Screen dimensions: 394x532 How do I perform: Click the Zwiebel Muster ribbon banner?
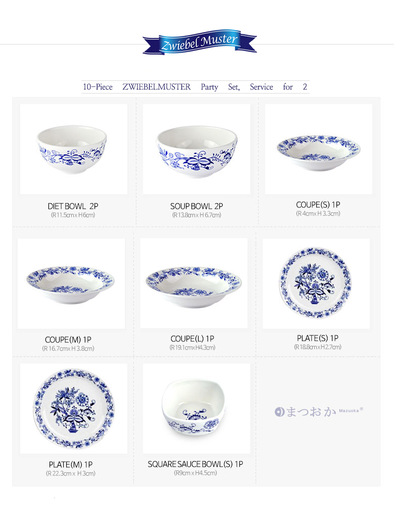[x=200, y=42]
